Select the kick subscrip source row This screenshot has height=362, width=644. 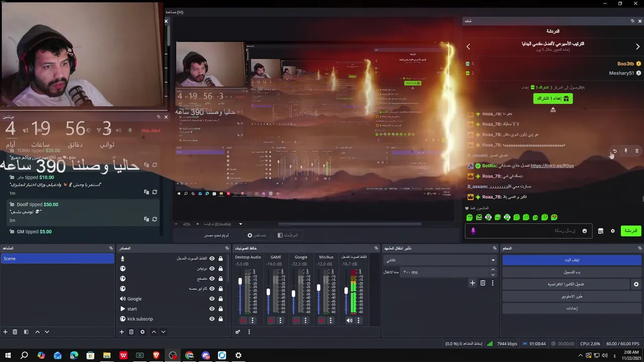171,319
